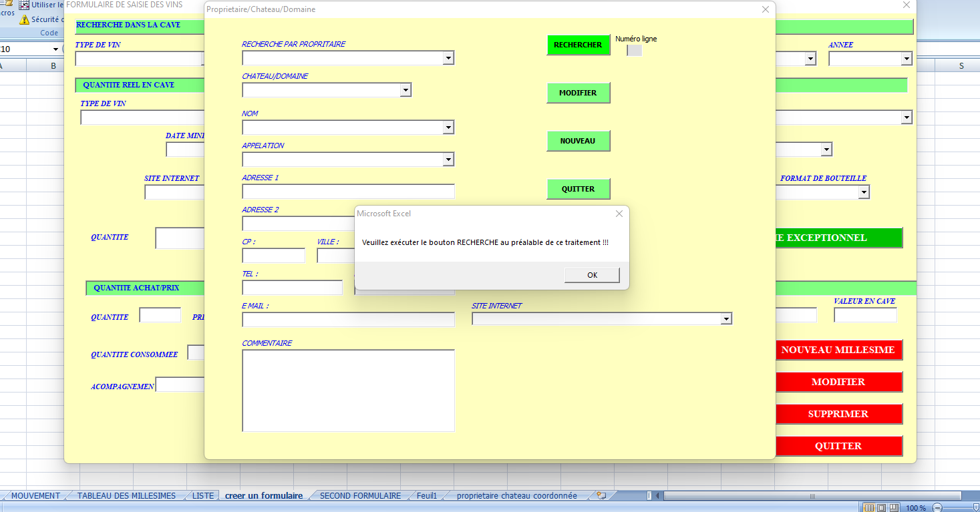Expand the RECHERCHE PAR PROPRITAIRE dropdown

tap(448, 58)
